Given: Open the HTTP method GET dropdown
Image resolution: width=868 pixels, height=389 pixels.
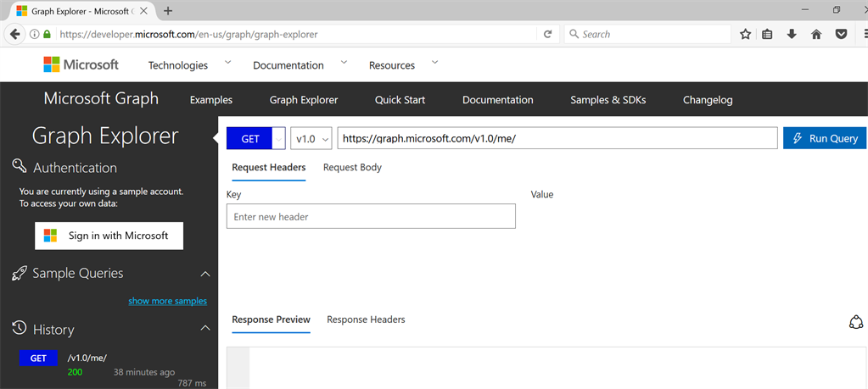Looking at the screenshot, I should (278, 138).
